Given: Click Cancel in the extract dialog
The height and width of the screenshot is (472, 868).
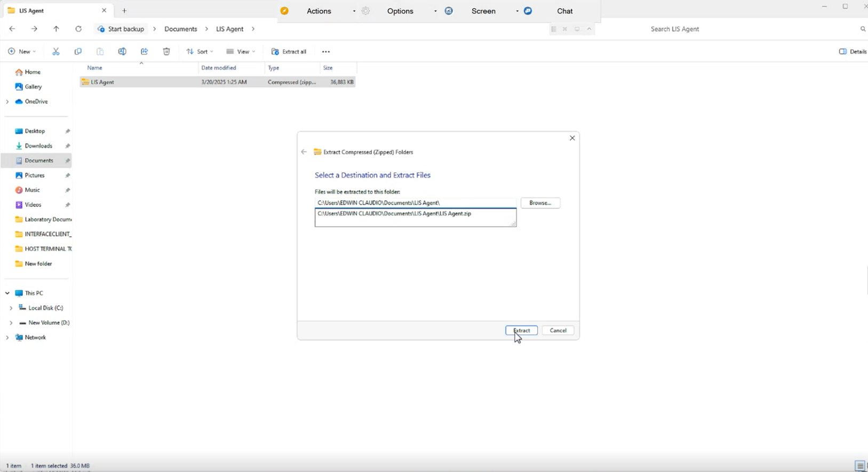Looking at the screenshot, I should [558, 331].
